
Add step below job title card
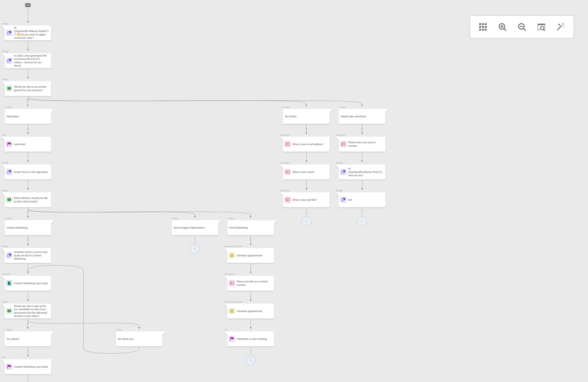tap(306, 221)
